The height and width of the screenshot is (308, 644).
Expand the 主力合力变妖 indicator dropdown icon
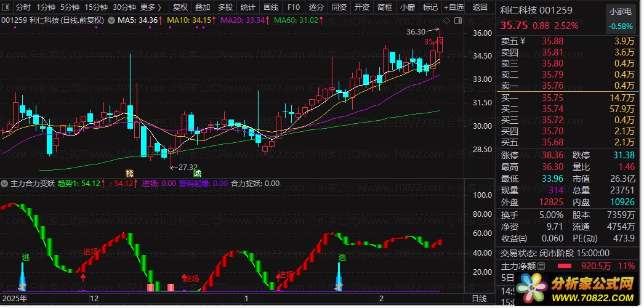tap(6, 184)
